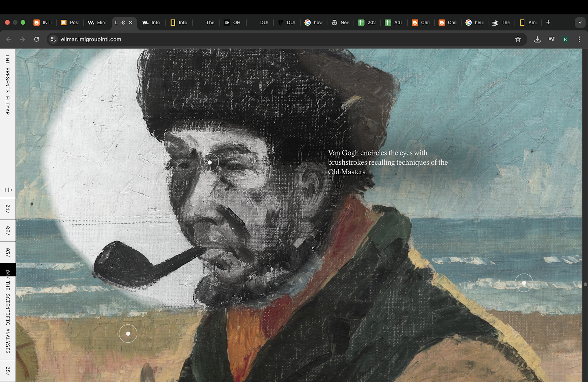Switch to the W. Elim tab
The image size is (588, 382).
pyautogui.click(x=97, y=22)
